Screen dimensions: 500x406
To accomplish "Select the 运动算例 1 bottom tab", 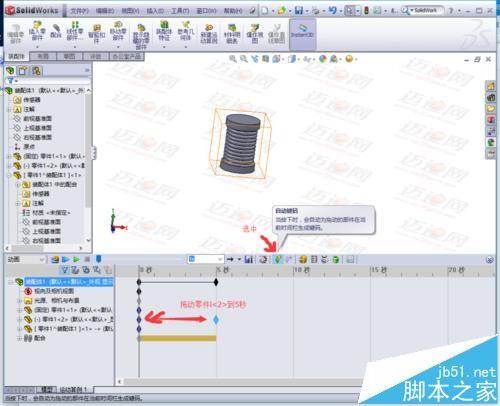I will click(x=74, y=389).
